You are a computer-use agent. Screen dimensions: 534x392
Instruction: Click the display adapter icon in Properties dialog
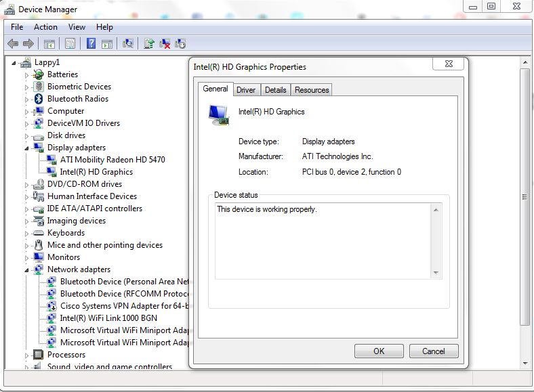(219, 116)
